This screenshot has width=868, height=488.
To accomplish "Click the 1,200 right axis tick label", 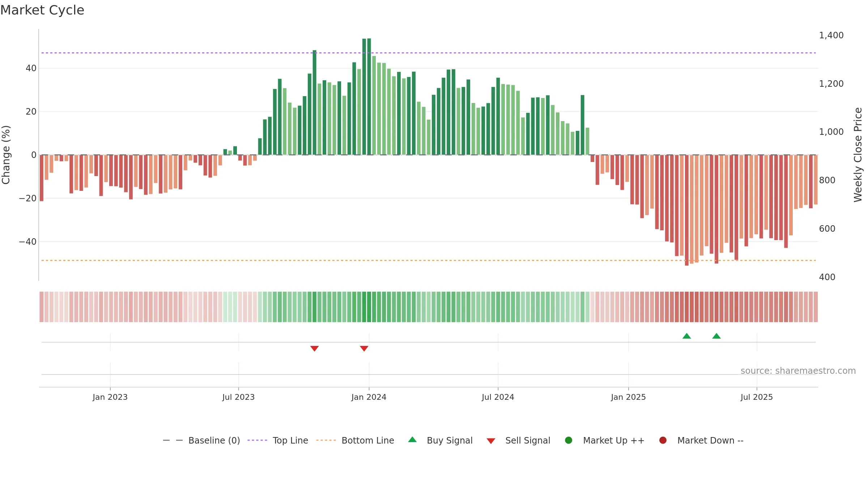I will (x=831, y=84).
